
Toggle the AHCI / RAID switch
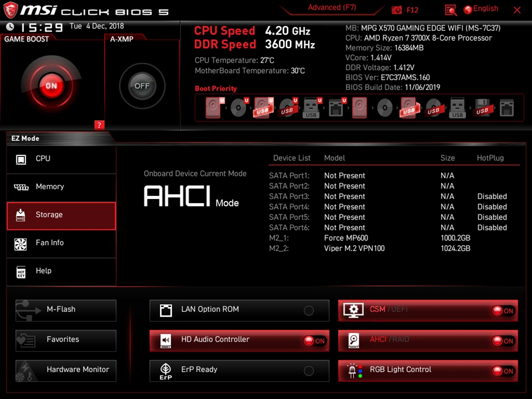point(503,340)
